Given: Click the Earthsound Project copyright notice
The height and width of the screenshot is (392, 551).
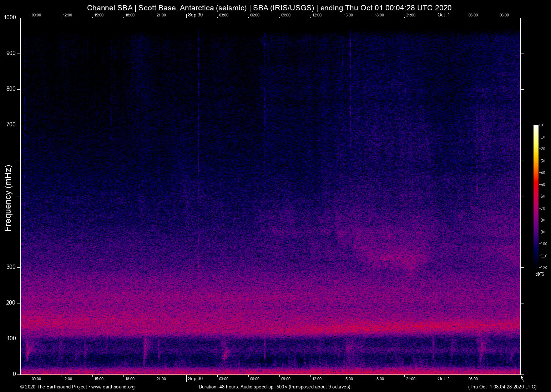Looking at the screenshot, I should coord(53,387).
